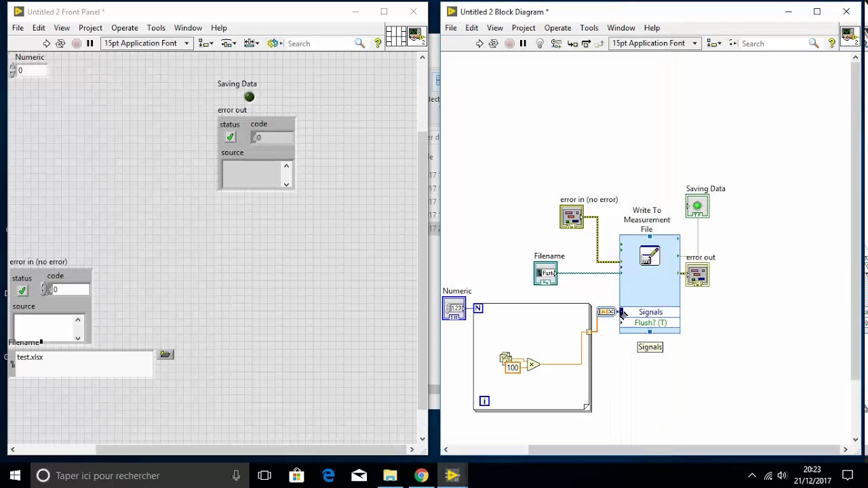
Task: Toggle Highlight Execution light bulb icon
Action: point(540,43)
